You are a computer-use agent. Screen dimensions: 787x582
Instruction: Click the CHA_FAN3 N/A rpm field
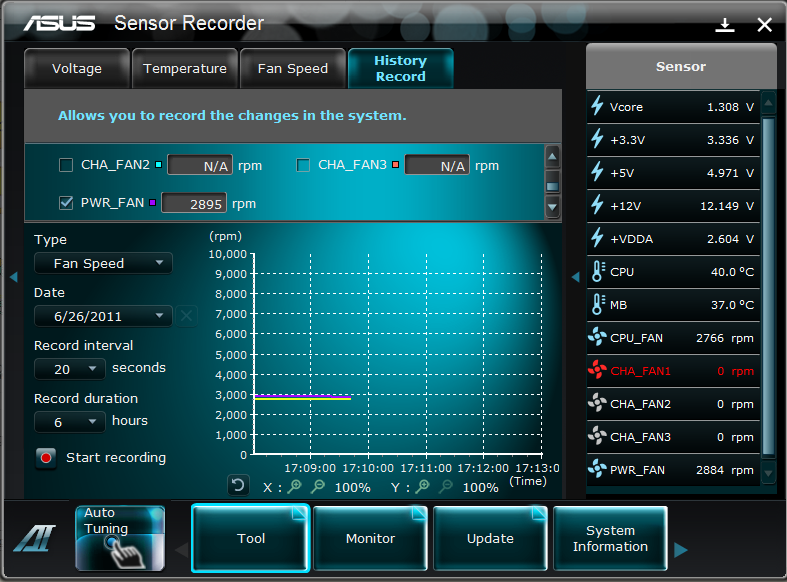(437, 165)
